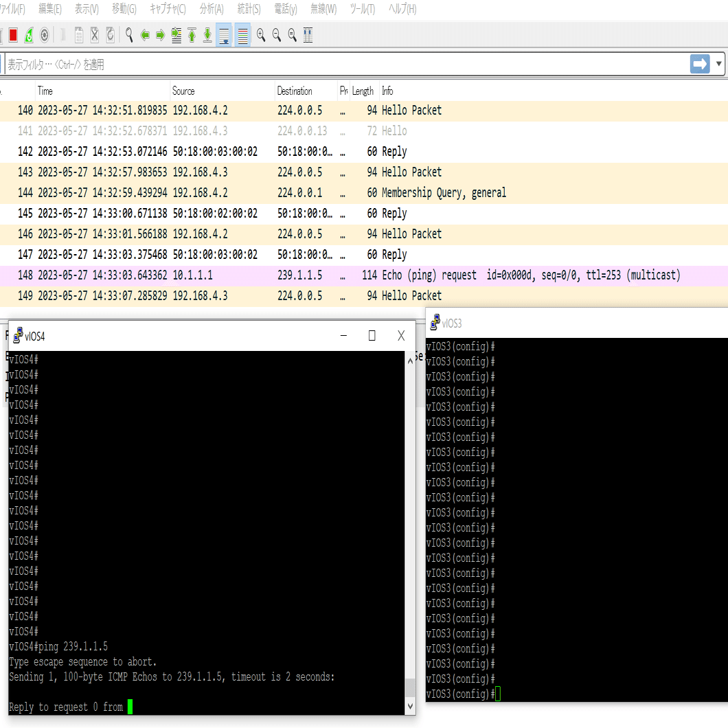Minimize the vIOS4 window
The height and width of the screenshot is (728, 728).
coord(343,335)
